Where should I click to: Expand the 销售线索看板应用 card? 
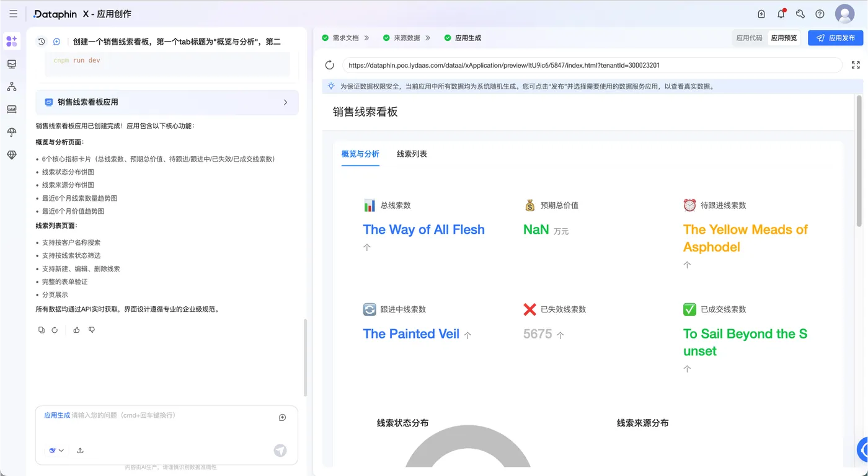(x=167, y=102)
